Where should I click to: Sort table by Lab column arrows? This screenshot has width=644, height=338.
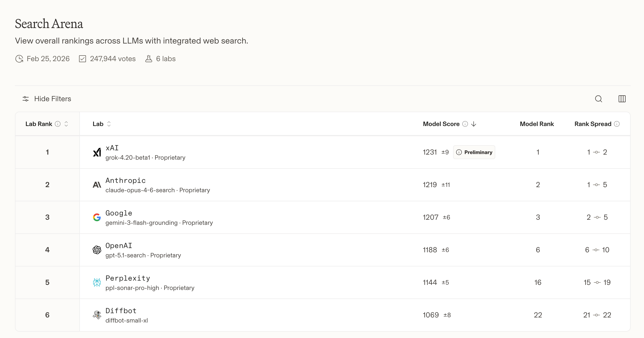(x=109, y=124)
